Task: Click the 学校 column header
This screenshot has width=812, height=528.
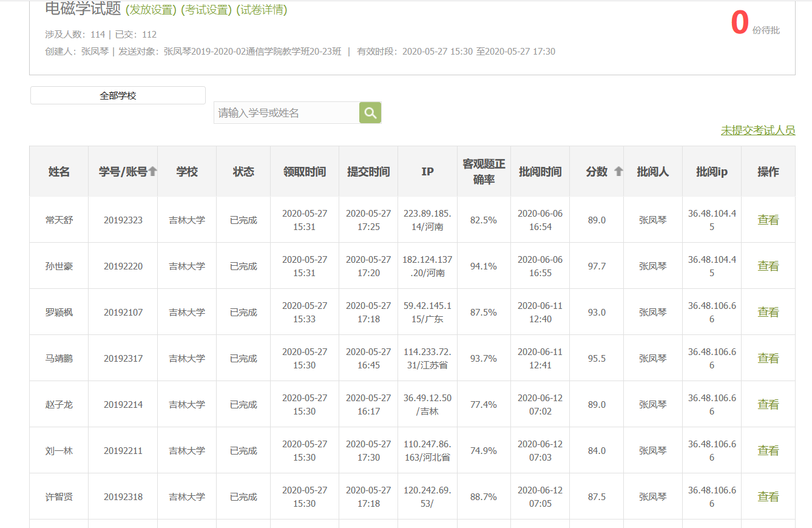Action: tap(187, 172)
